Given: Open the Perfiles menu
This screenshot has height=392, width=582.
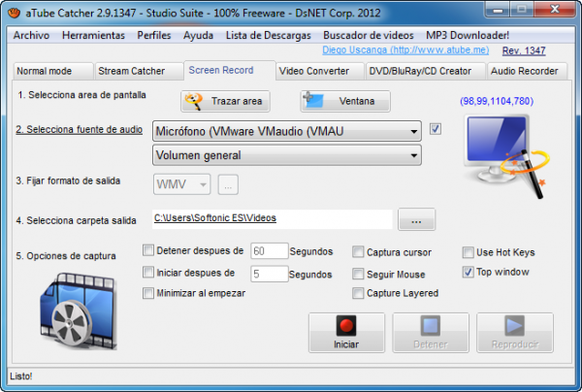Looking at the screenshot, I should point(154,35).
